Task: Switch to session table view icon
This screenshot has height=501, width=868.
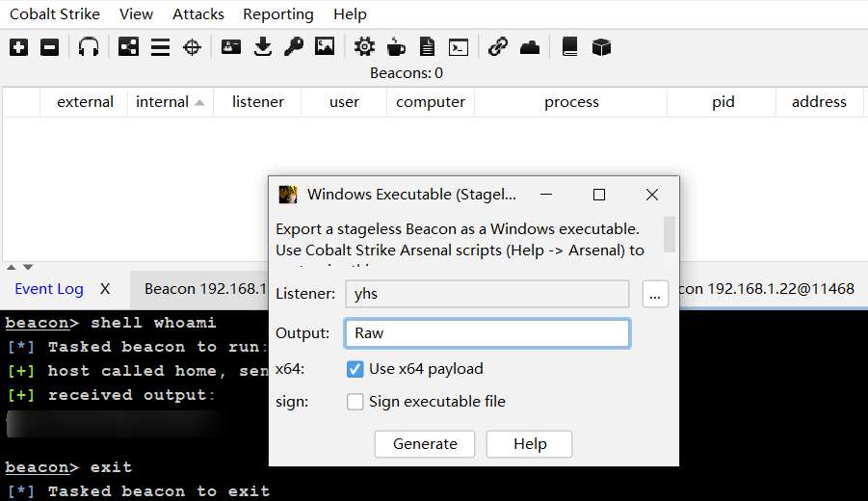Action: point(161,47)
